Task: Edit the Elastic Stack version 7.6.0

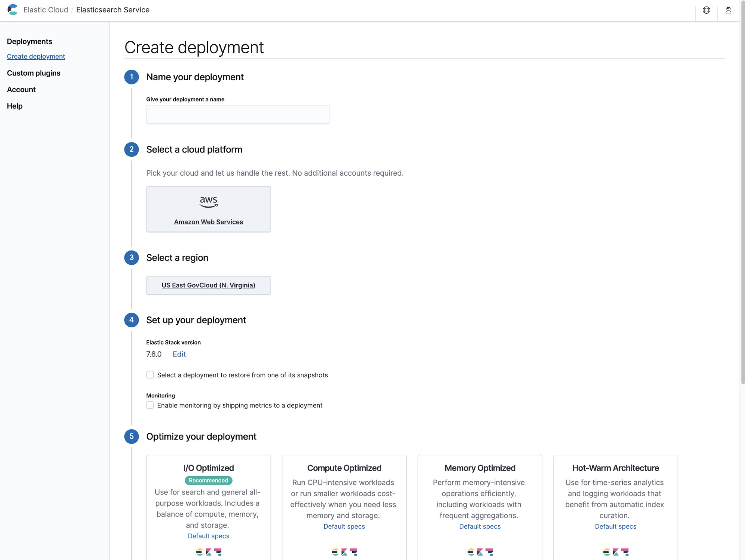Action: click(179, 354)
